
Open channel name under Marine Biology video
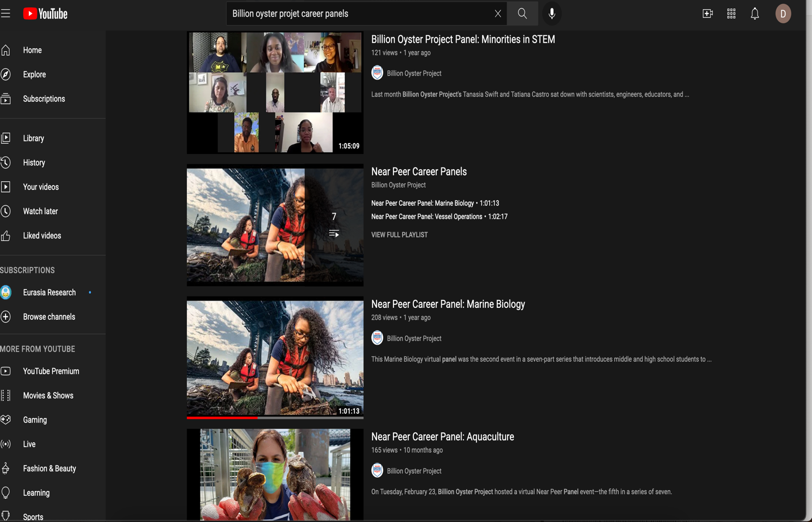[414, 339]
